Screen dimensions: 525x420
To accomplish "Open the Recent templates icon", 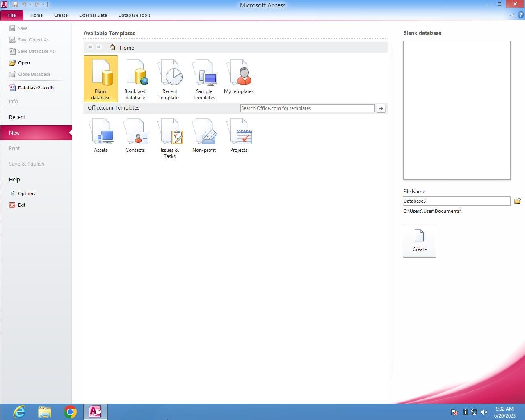I will (169, 79).
